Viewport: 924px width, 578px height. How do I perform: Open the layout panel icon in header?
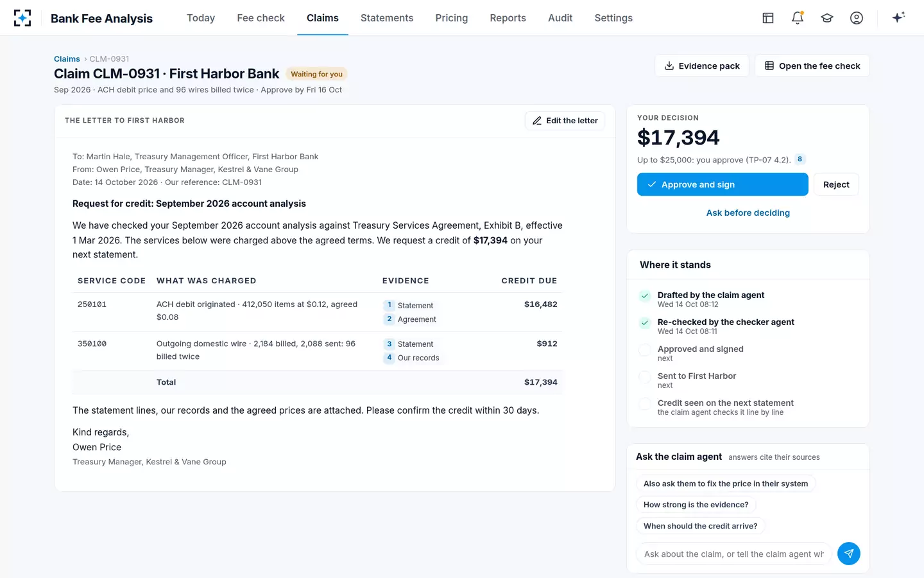tap(768, 18)
